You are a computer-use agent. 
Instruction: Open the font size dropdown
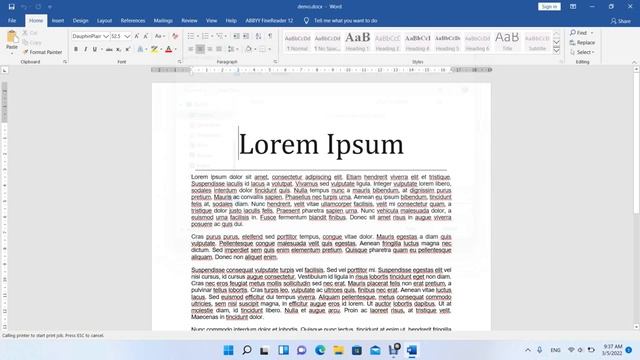coord(127,36)
